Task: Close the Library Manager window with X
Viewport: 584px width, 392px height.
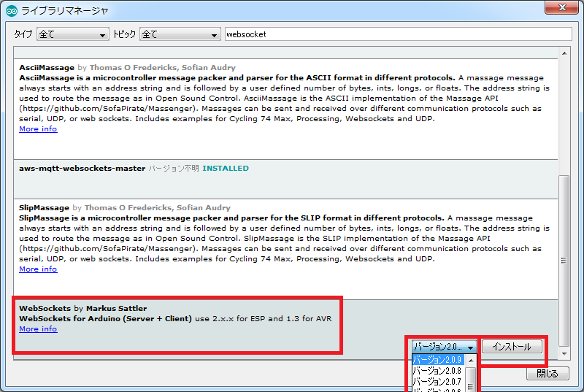Action: [x=562, y=8]
